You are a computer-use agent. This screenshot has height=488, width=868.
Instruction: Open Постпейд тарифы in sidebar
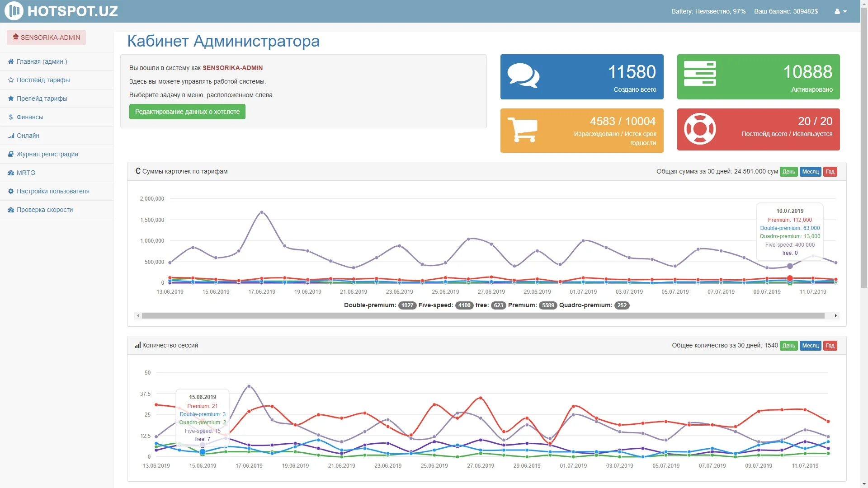[x=43, y=80]
